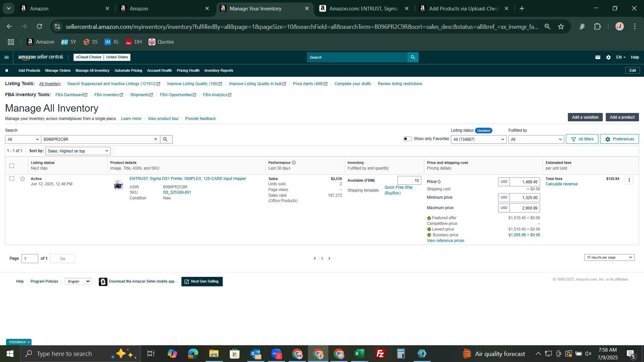Open File Explorer from the taskbar

pos(214,354)
